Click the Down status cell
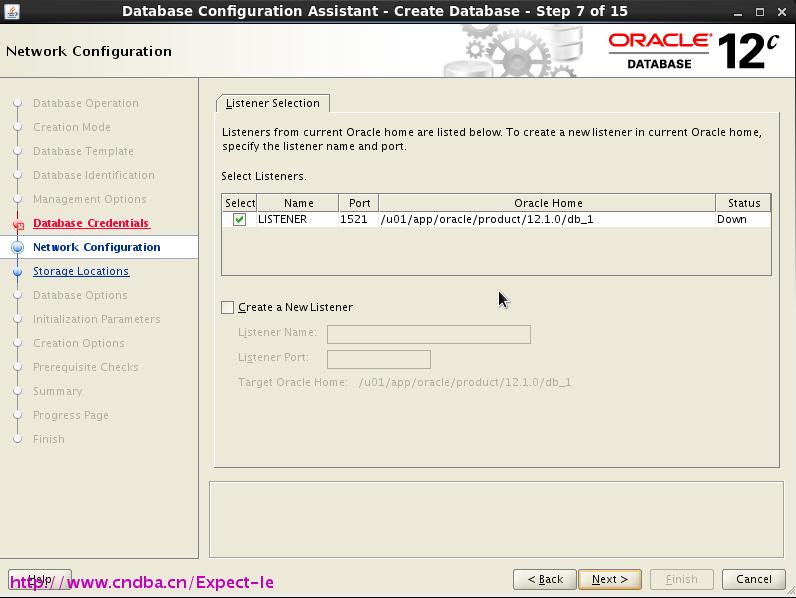 743,219
